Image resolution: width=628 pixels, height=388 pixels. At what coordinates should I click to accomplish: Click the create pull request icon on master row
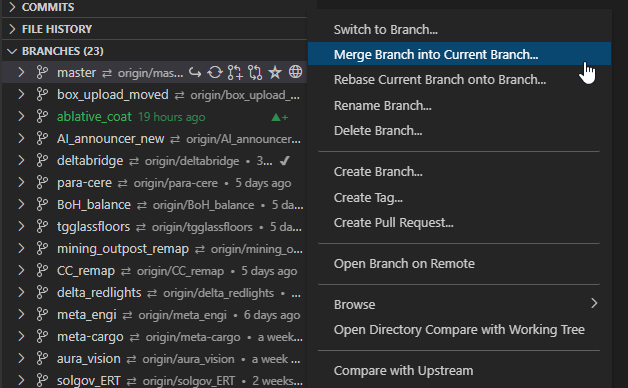pyautogui.click(x=235, y=72)
